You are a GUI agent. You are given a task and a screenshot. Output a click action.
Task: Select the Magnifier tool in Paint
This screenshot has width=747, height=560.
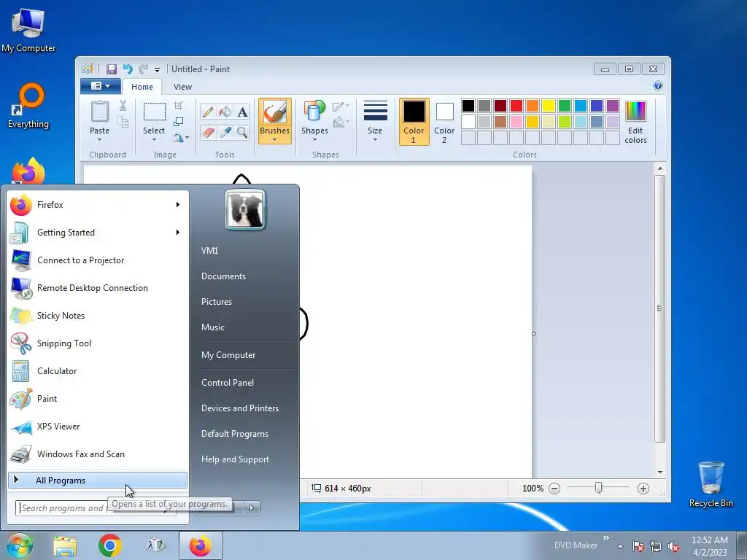[x=242, y=132]
